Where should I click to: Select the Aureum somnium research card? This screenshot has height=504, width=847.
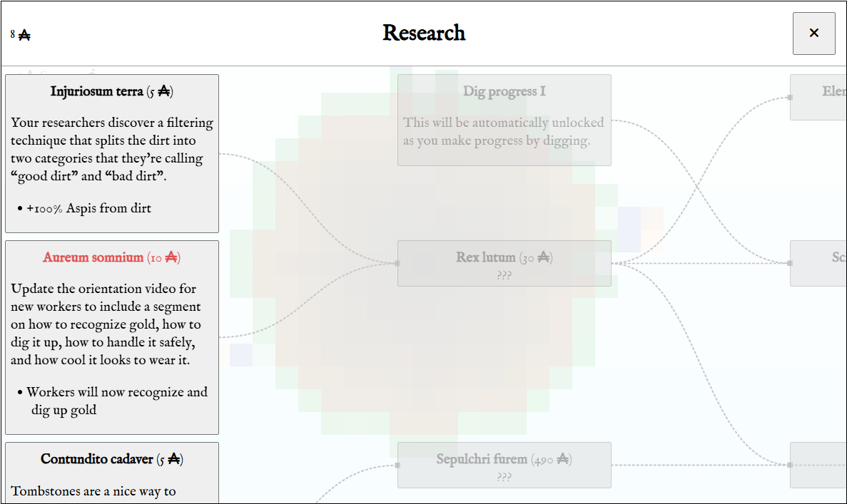[112, 337]
